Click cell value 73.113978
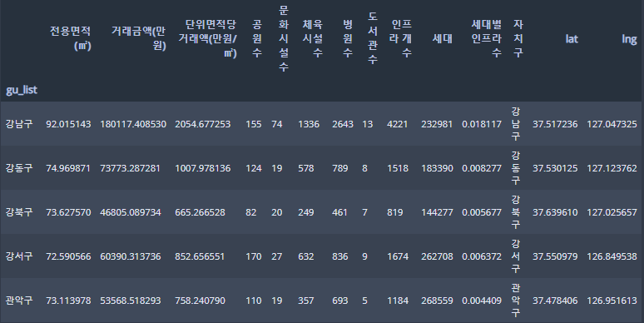The image size is (644, 323). click(x=68, y=301)
